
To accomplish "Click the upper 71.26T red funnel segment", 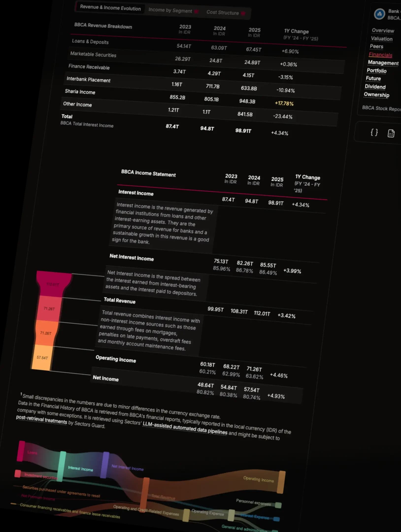I will pos(49,308).
